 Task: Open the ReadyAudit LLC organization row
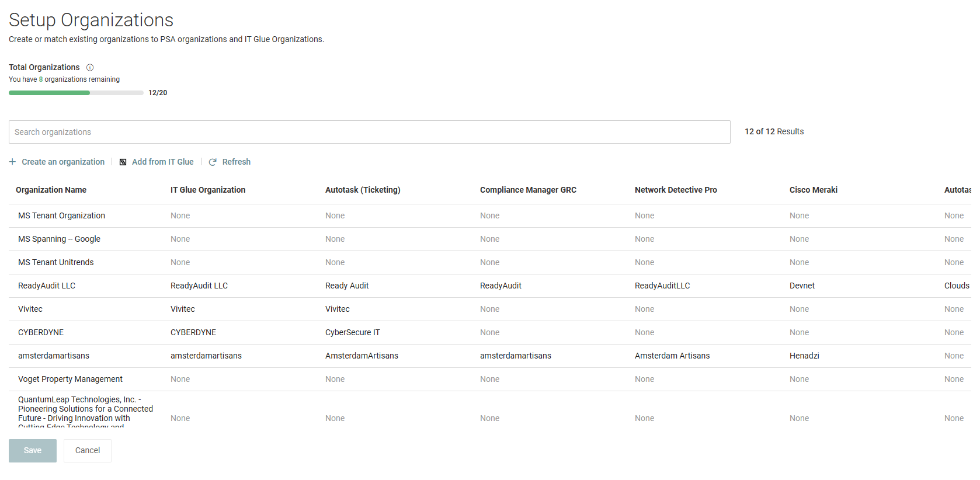coord(47,286)
